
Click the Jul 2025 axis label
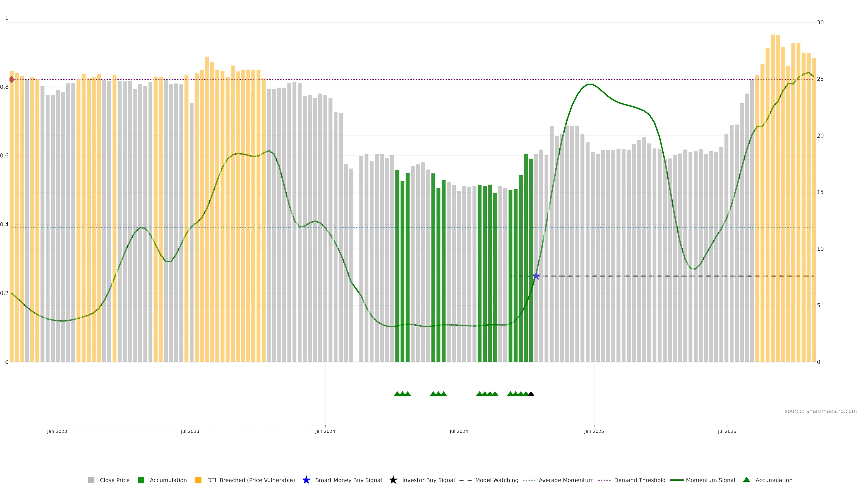coord(727,431)
